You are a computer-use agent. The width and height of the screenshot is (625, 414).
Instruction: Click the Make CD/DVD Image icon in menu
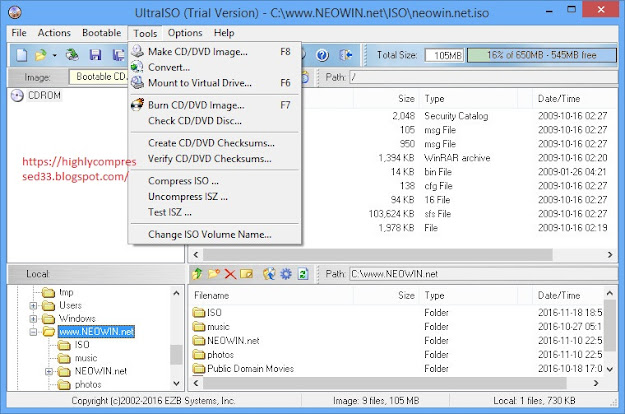tap(138, 51)
